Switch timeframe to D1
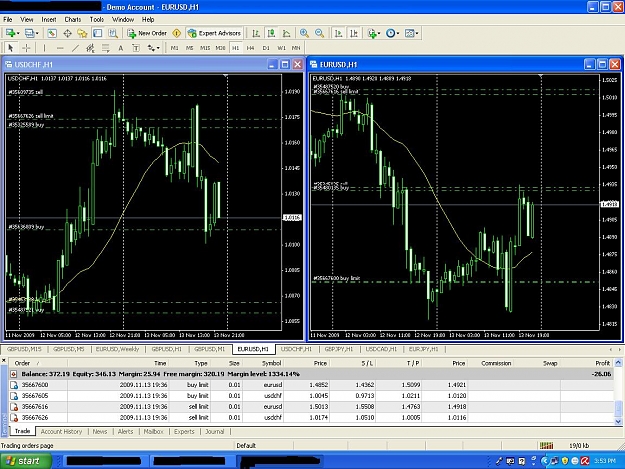 (266, 48)
